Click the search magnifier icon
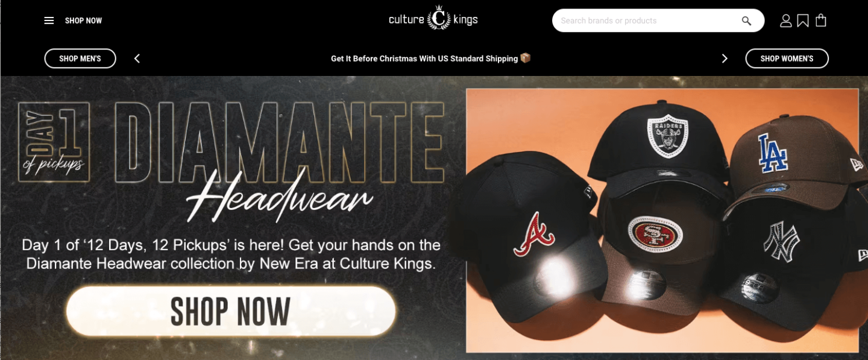Viewport: 868px width, 360px height. [746, 21]
